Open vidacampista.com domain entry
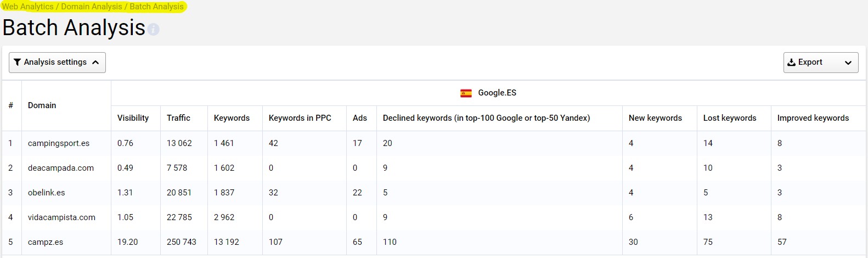The height and width of the screenshot is (258, 868). [61, 217]
